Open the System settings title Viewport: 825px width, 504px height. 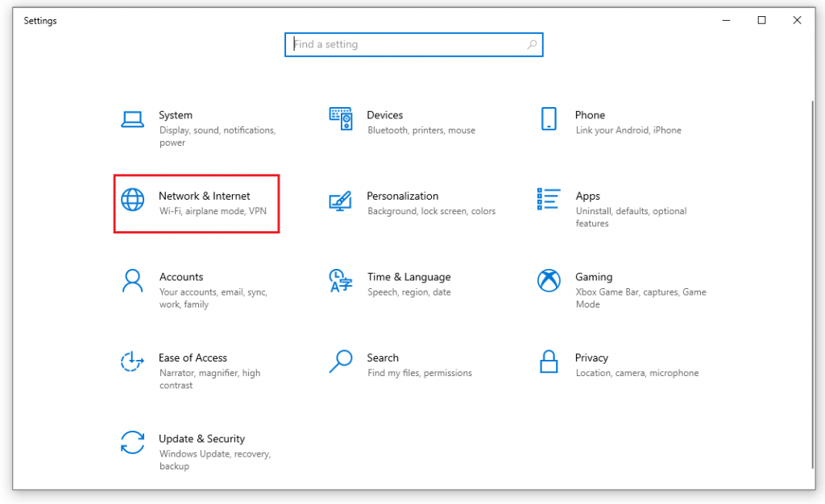176,115
